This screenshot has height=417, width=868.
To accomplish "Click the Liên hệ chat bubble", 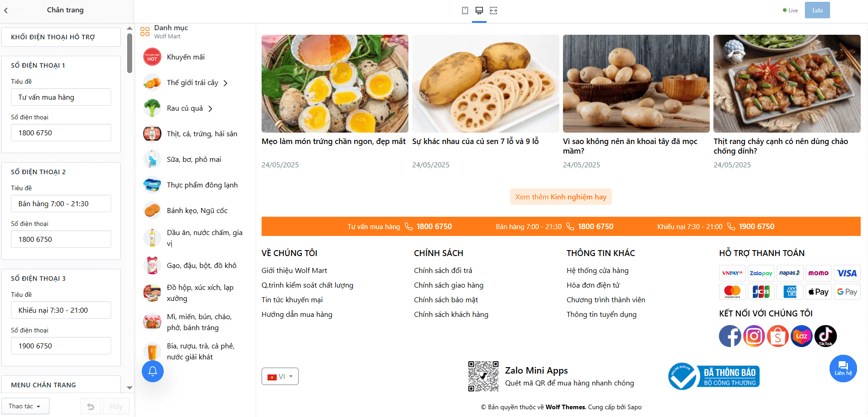I will (843, 369).
